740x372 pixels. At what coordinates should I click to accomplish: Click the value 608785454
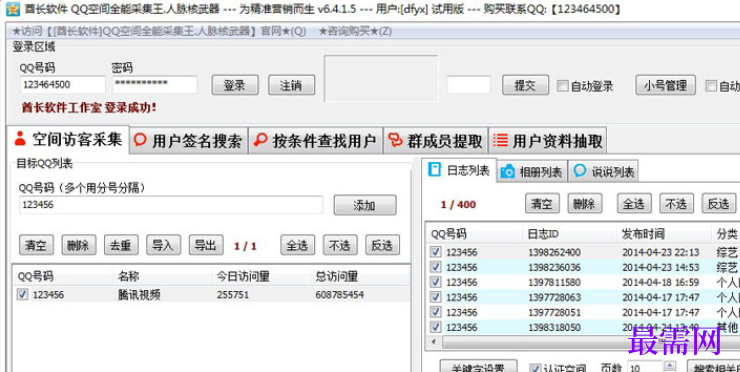pos(339,295)
